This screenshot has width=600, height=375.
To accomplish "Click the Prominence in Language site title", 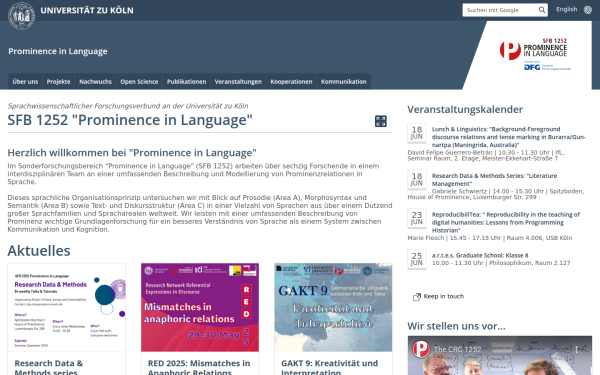I will click(x=58, y=51).
